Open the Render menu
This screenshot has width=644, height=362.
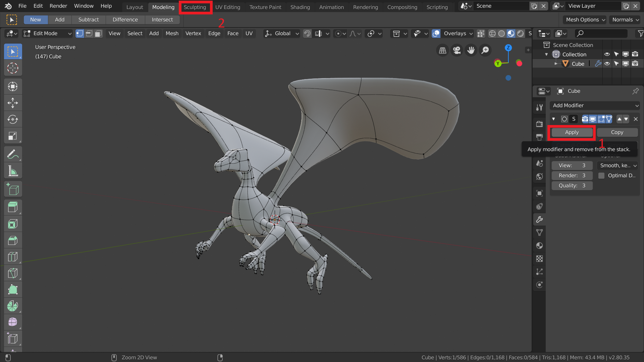point(58,6)
